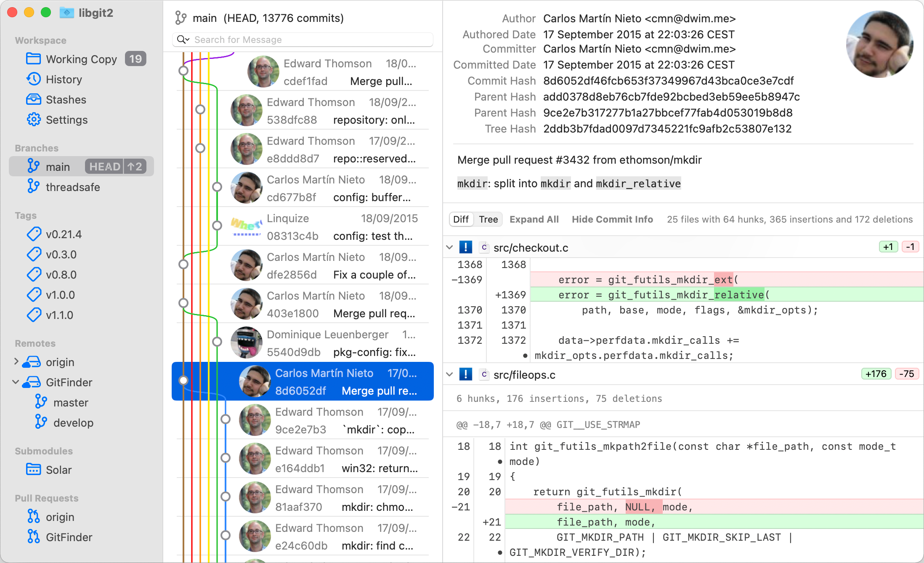
Task: Select threadsafe branch icon
Action: pos(33,187)
